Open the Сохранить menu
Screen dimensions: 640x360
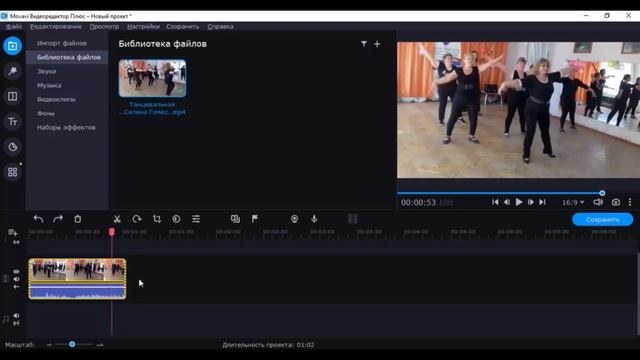(183, 27)
